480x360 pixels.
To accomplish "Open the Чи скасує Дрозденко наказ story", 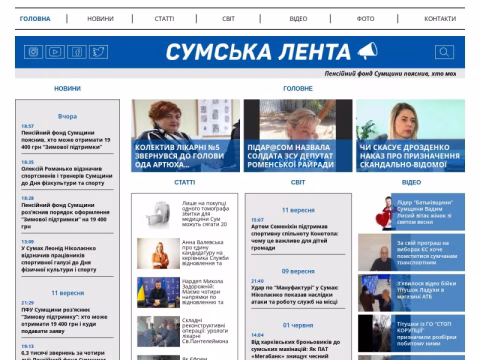I will coord(410,136).
